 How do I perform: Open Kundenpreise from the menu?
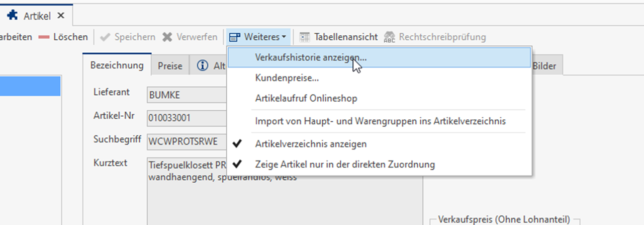[287, 78]
